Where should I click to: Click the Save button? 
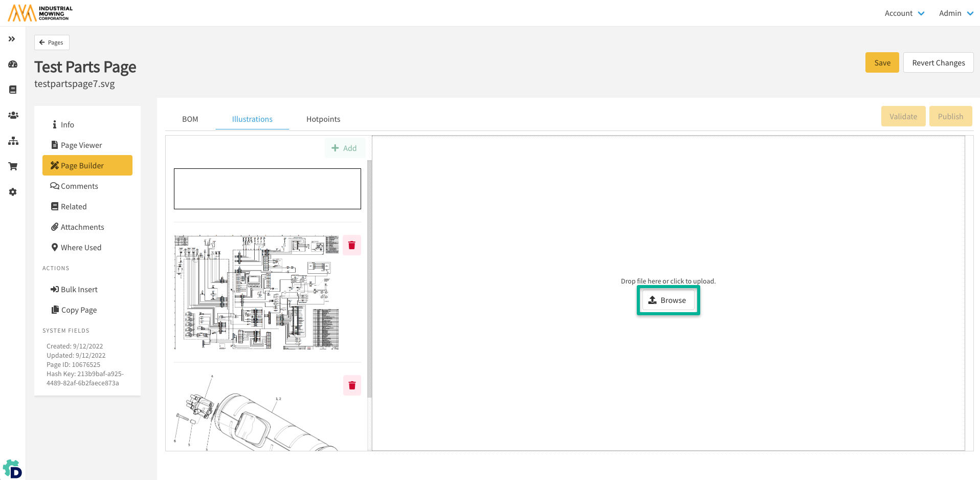click(882, 63)
